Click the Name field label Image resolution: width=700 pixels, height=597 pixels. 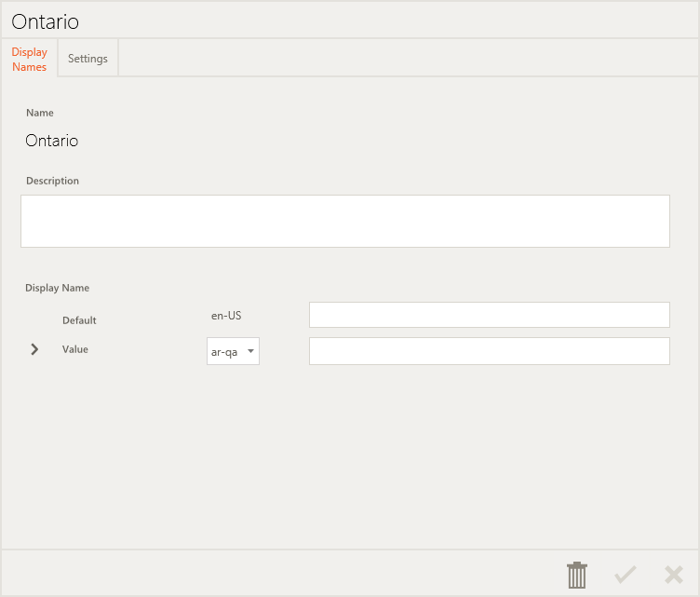[40, 113]
